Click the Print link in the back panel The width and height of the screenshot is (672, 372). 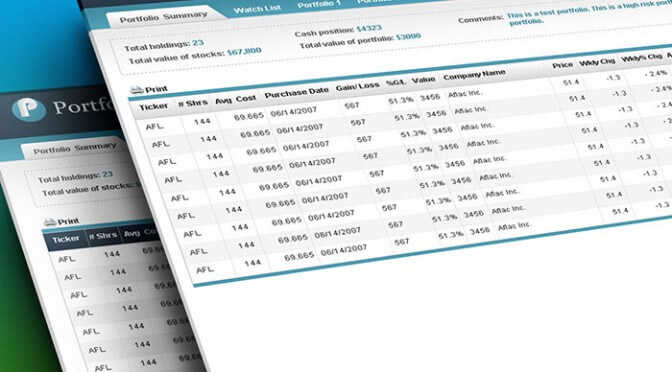(x=69, y=221)
